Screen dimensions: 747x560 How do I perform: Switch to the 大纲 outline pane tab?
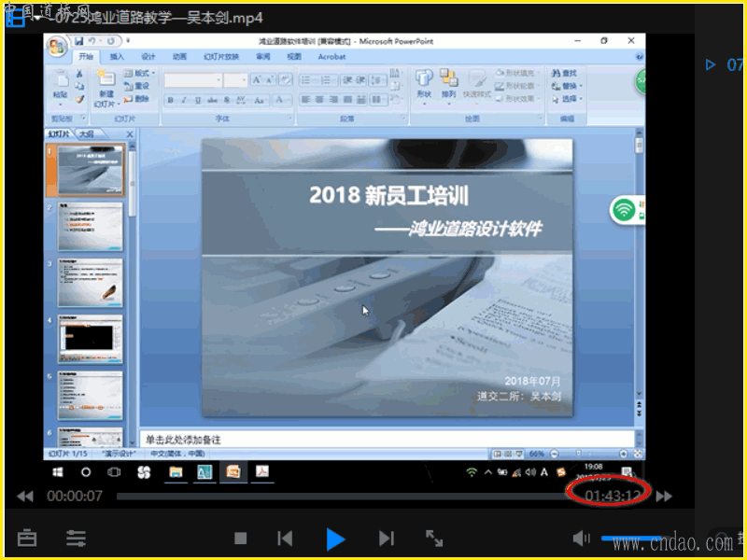click(86, 134)
